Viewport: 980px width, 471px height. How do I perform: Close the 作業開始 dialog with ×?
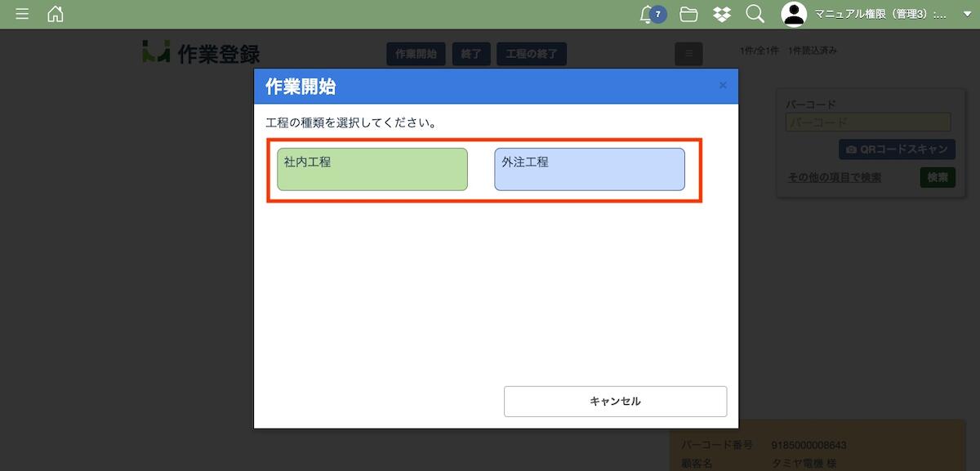tap(722, 86)
